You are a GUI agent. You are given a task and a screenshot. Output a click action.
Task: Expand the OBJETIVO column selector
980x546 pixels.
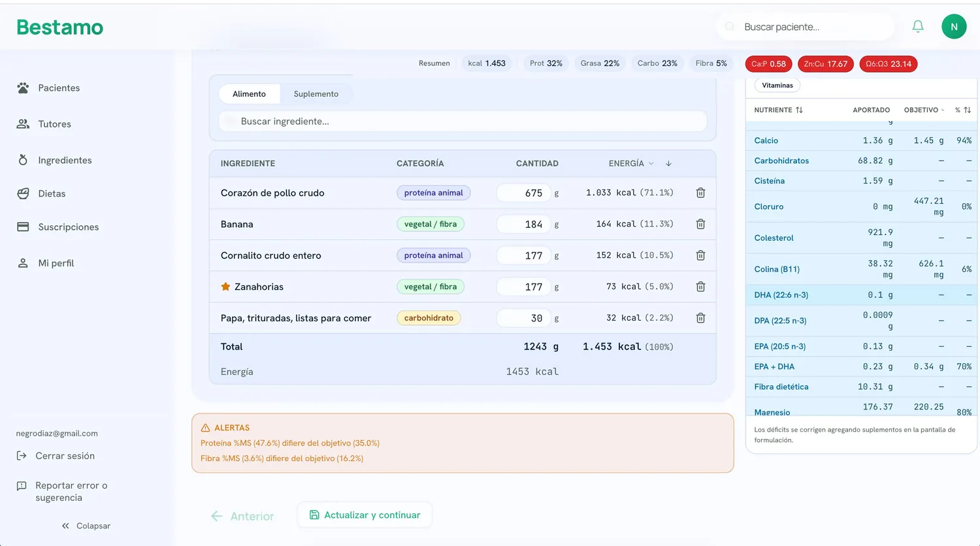pyautogui.click(x=943, y=110)
